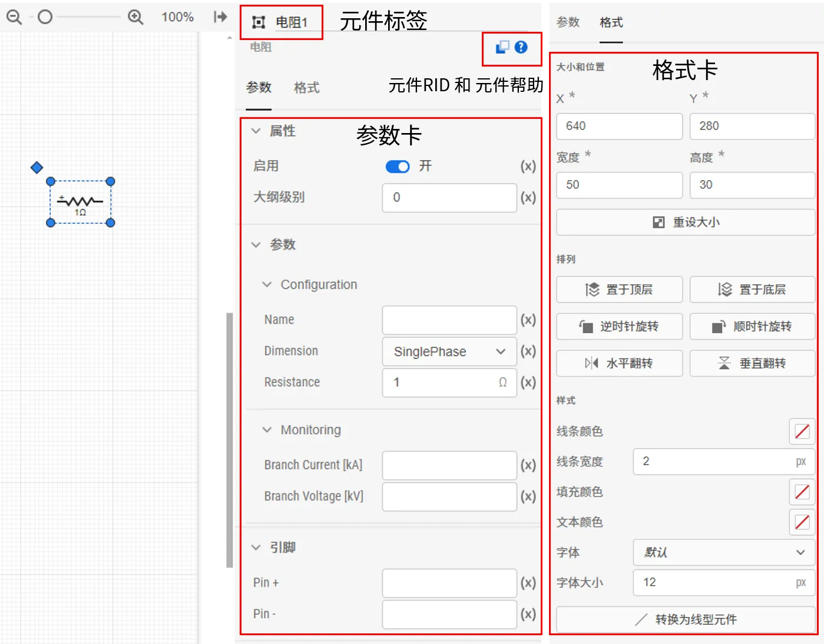Image resolution: width=824 pixels, height=644 pixels.
Task: Collapse the Configuration group
Action: pos(267,284)
